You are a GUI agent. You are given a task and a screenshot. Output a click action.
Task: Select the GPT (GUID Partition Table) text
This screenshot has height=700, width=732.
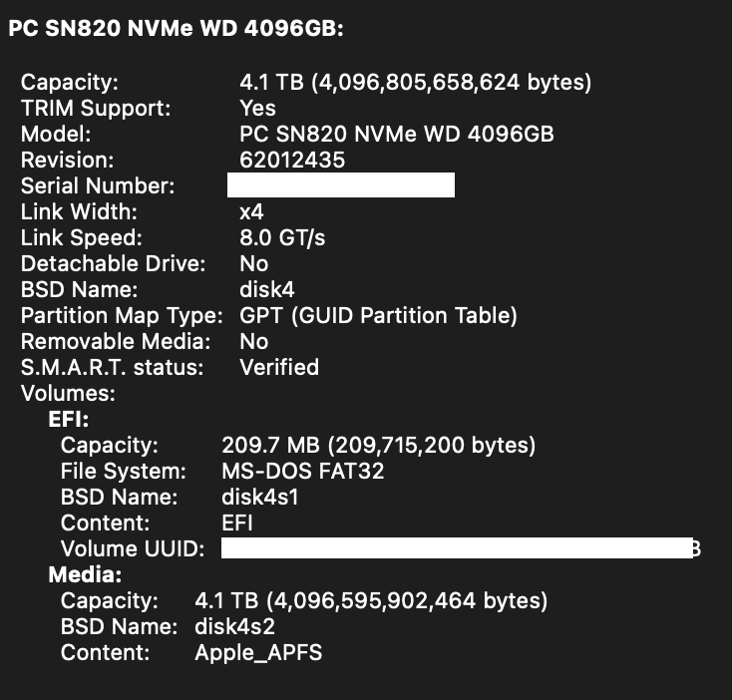(378, 316)
